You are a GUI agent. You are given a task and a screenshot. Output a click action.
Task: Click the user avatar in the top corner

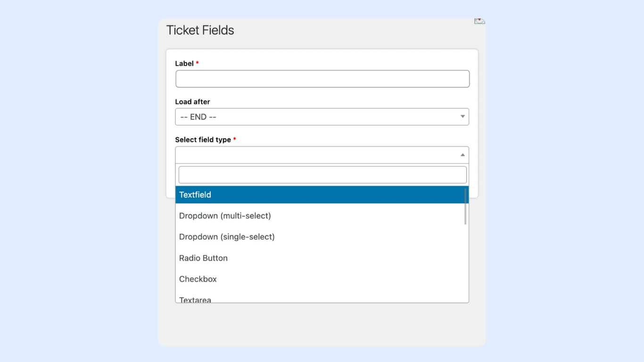click(x=479, y=21)
